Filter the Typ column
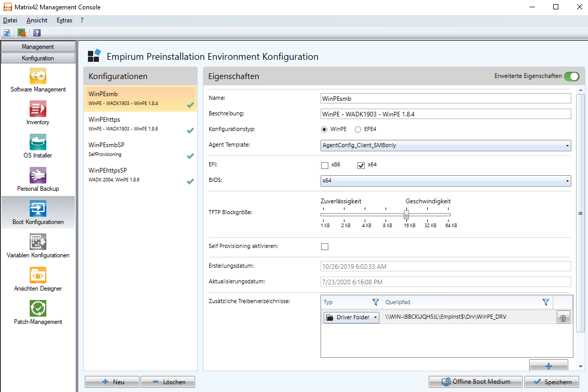The height and width of the screenshot is (392, 588). click(375, 302)
